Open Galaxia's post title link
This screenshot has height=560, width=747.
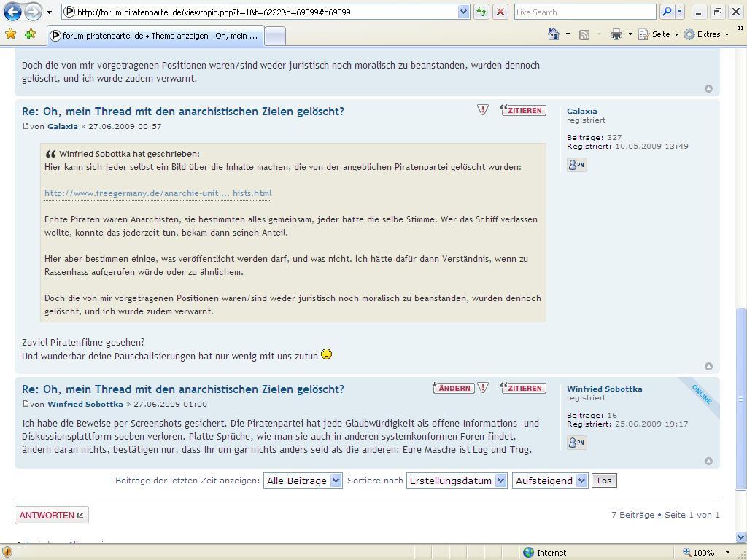pos(183,112)
